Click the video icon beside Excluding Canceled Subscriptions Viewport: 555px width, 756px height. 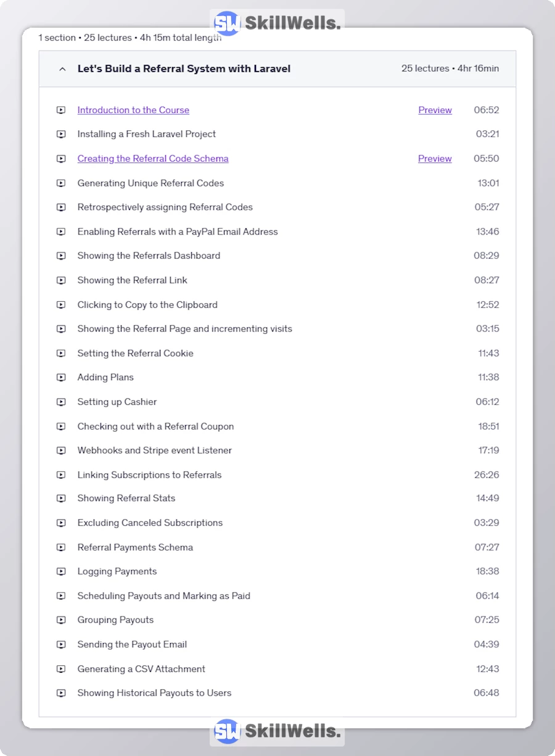point(61,523)
